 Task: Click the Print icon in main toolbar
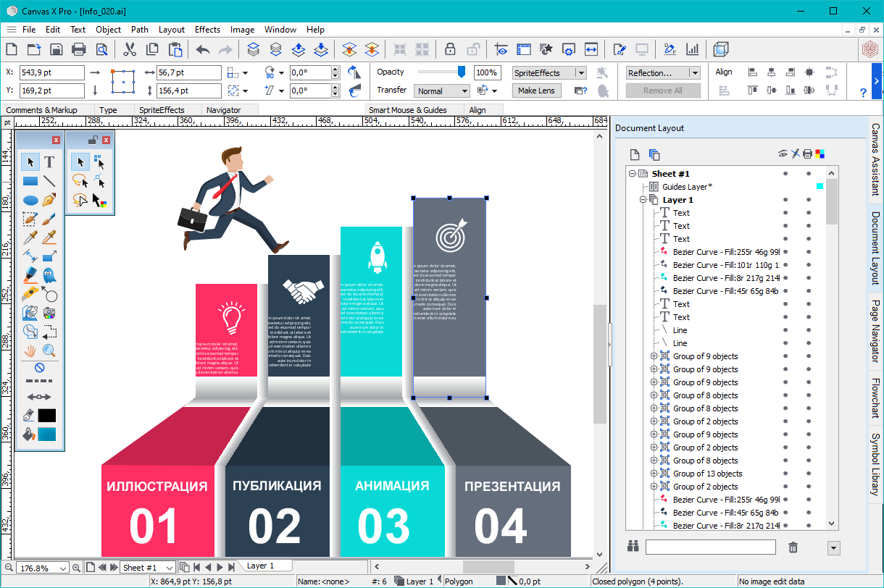(79, 49)
